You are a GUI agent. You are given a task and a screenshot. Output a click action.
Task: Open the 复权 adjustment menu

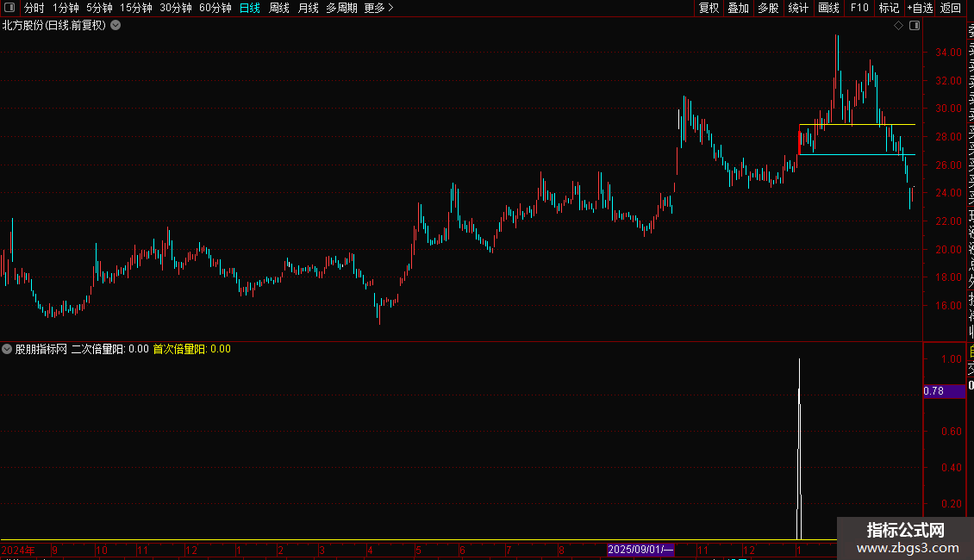pyautogui.click(x=709, y=8)
